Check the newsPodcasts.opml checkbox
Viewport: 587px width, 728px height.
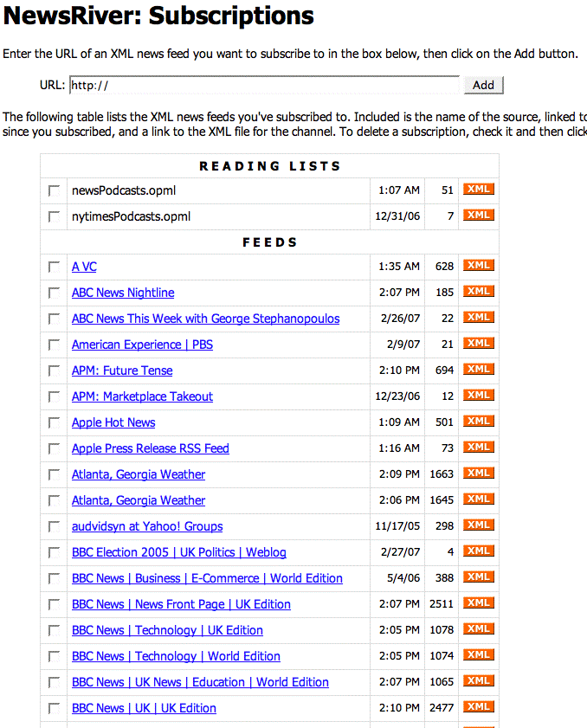tap(55, 190)
